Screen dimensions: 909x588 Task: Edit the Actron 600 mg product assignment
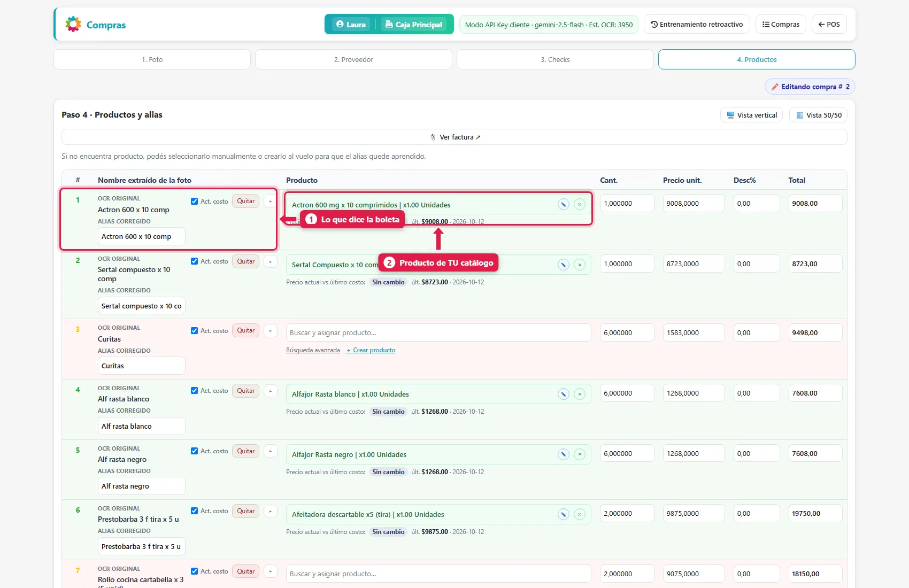[x=563, y=204]
